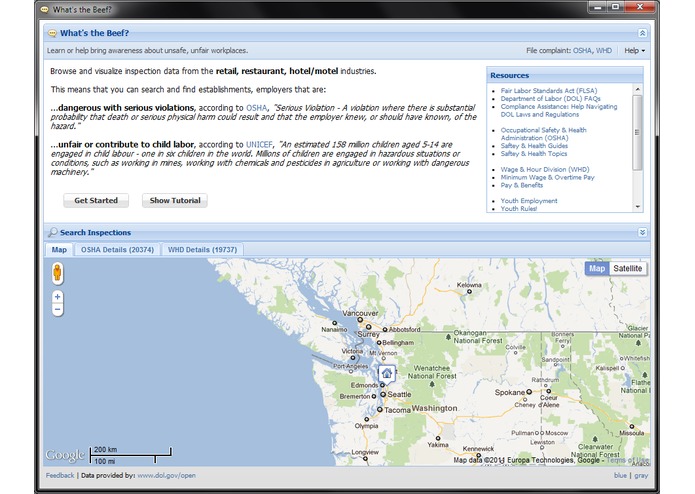
Task: Open the Fair Labor Standards Act (FLSA) resource
Action: click(x=549, y=90)
